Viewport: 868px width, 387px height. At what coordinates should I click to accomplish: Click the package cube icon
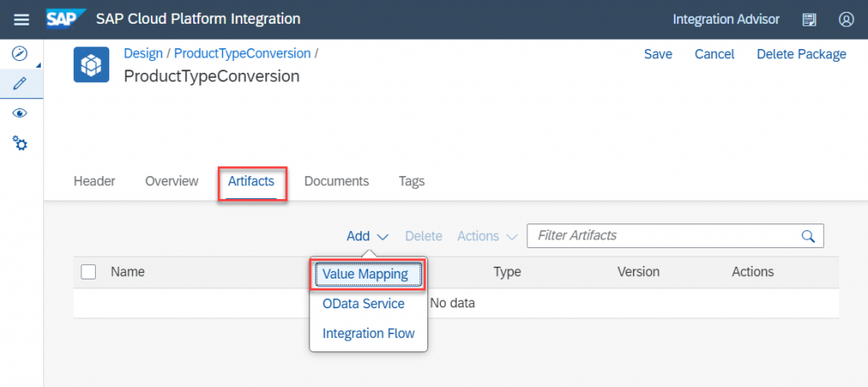[x=92, y=64]
